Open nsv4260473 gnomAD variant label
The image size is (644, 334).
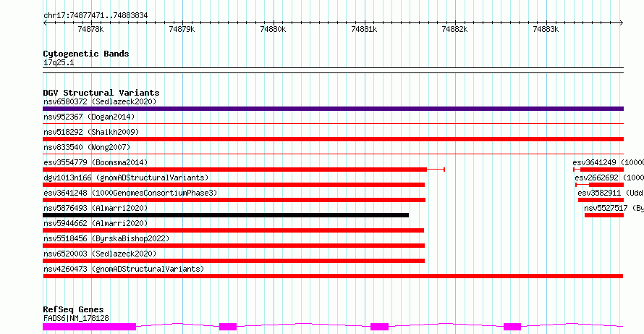[124, 269]
